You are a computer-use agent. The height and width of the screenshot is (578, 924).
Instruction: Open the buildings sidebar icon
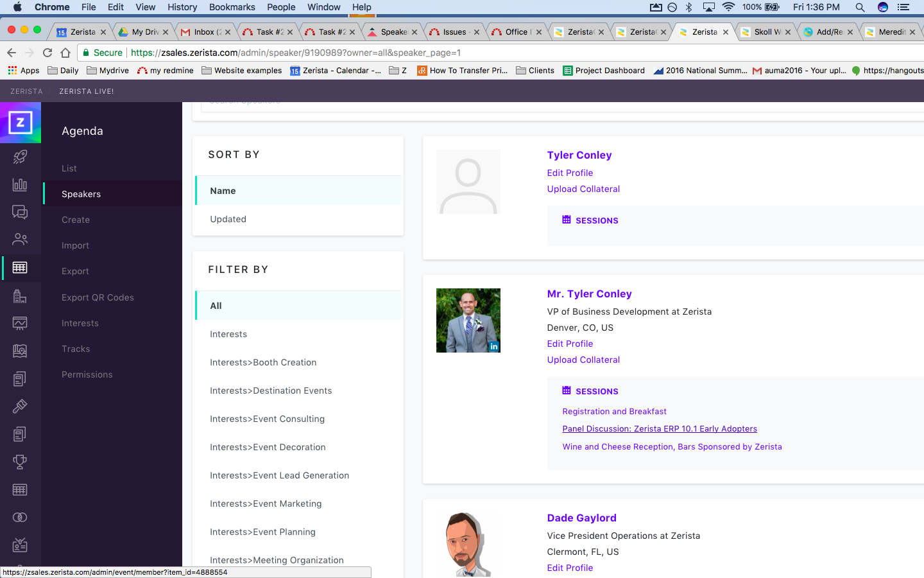click(20, 295)
